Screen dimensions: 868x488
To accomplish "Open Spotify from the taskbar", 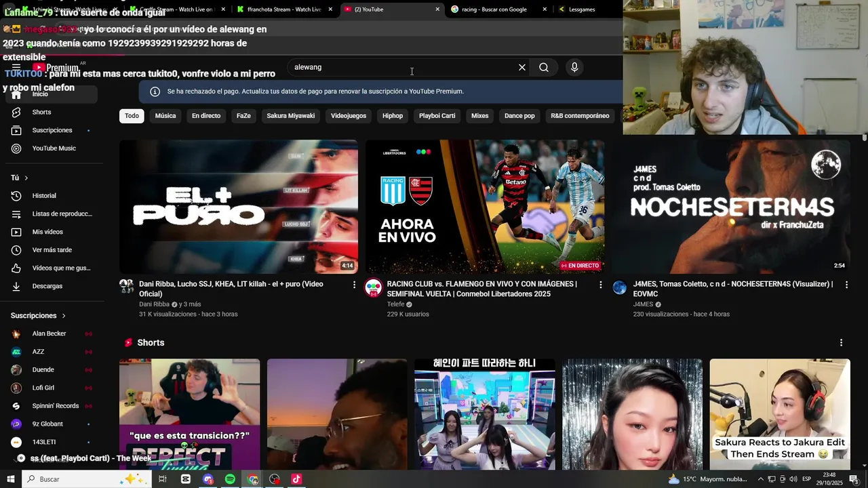I will pyautogui.click(x=230, y=479).
